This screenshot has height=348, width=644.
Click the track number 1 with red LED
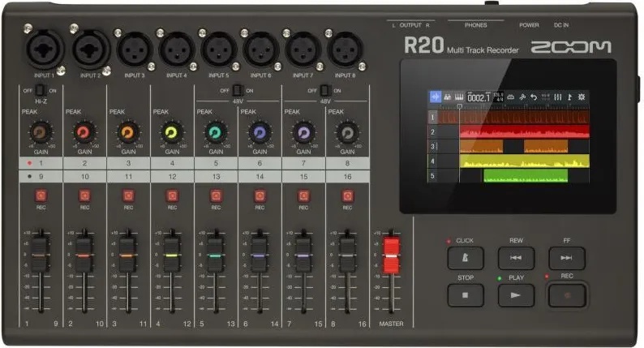pos(41,163)
